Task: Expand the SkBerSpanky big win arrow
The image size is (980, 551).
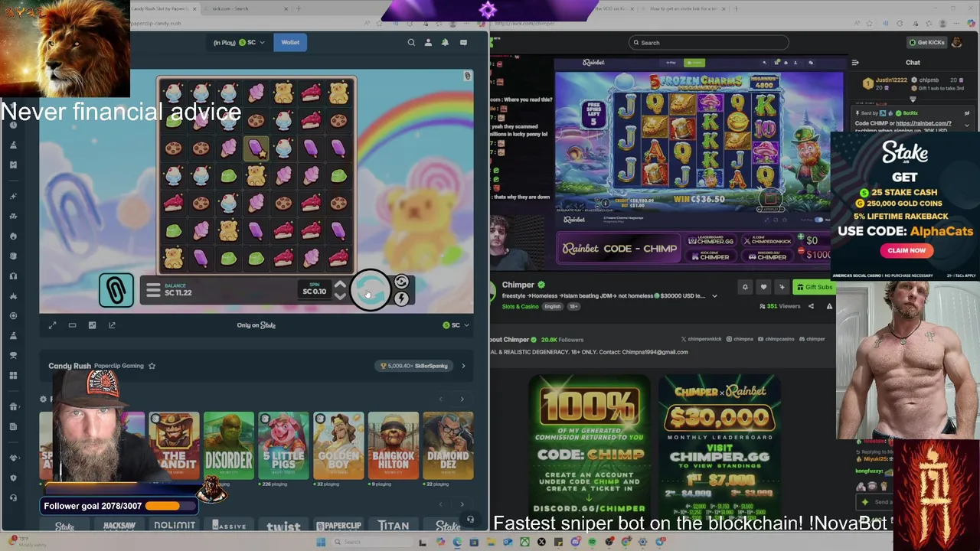Action: point(463,366)
